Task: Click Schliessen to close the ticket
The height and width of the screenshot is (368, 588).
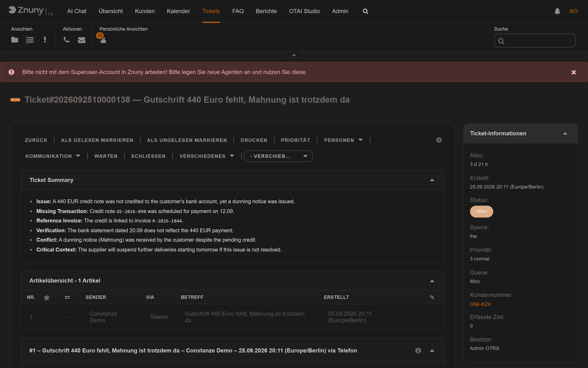Action: tap(148, 156)
